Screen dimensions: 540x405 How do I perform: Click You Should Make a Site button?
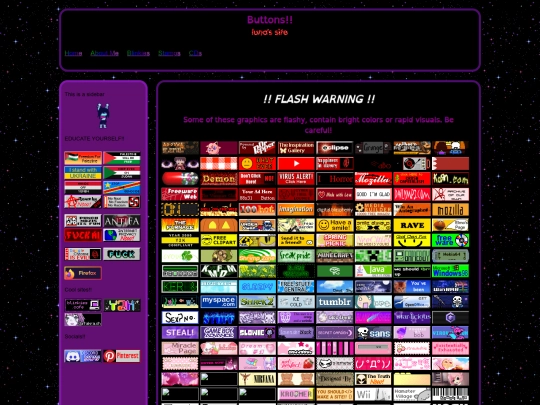[335, 394]
